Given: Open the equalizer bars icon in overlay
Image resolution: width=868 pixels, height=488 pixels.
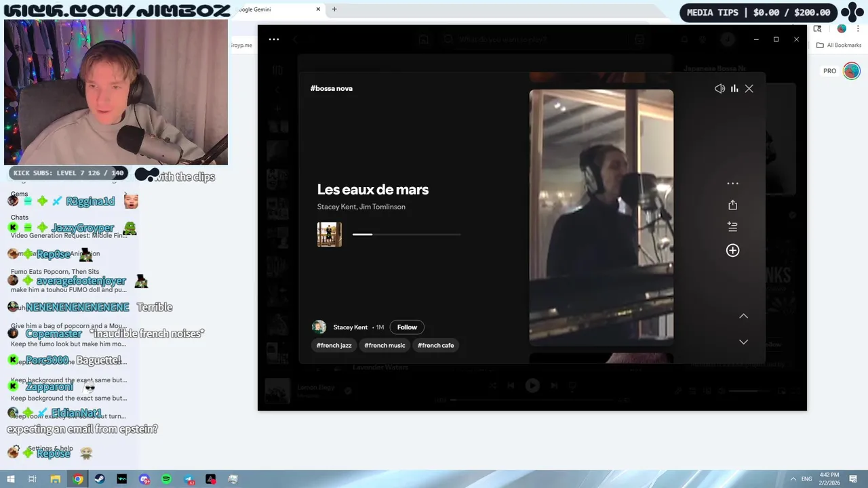Looking at the screenshot, I should click(x=734, y=89).
